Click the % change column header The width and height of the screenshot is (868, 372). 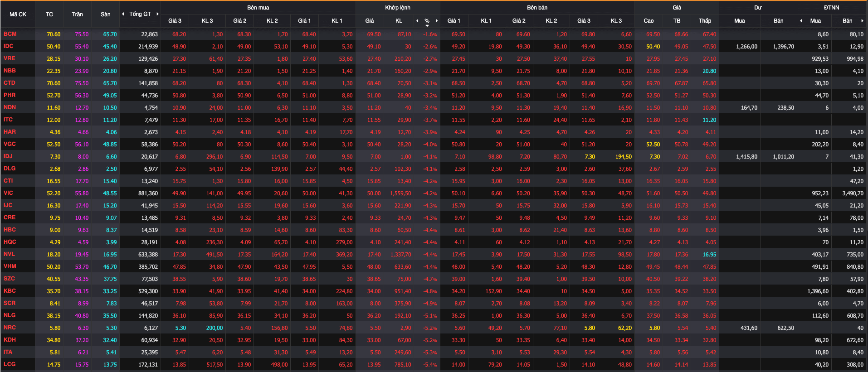click(427, 21)
